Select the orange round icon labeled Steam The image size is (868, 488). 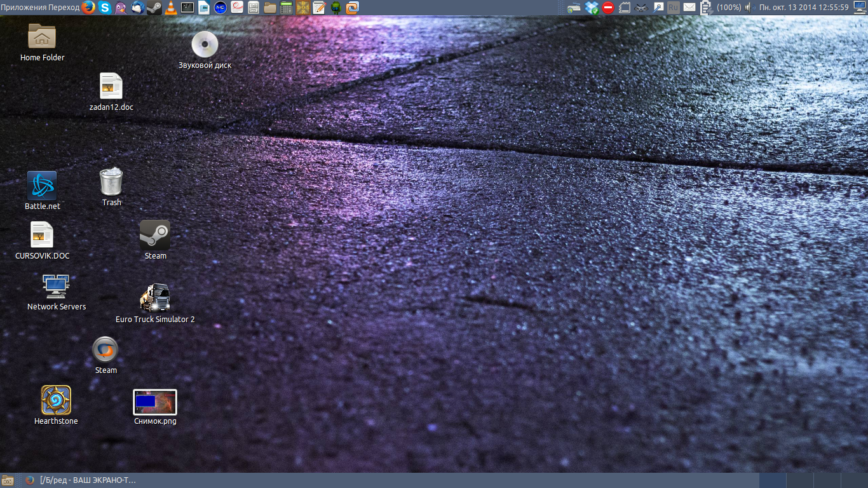click(105, 355)
